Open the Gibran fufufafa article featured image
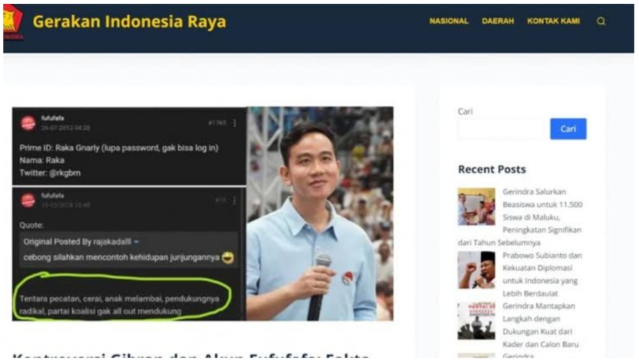Screen dimensions: 639x364 203,213
